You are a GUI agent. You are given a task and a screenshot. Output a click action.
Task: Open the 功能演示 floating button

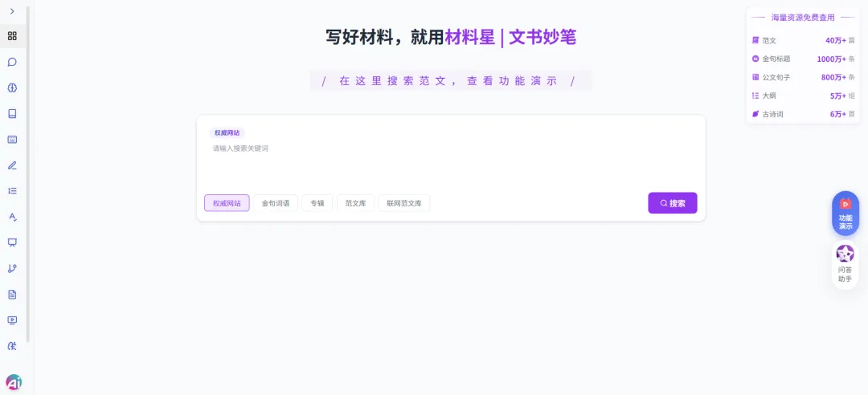click(845, 214)
